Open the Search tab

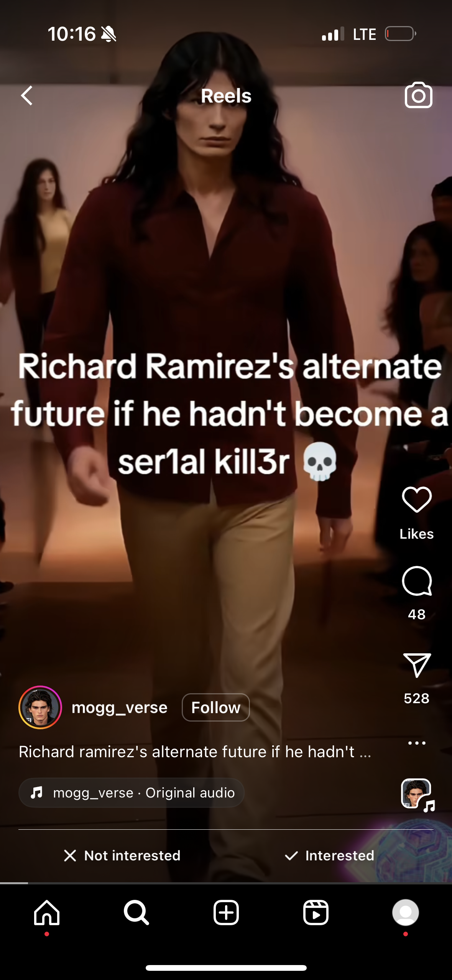(136, 913)
